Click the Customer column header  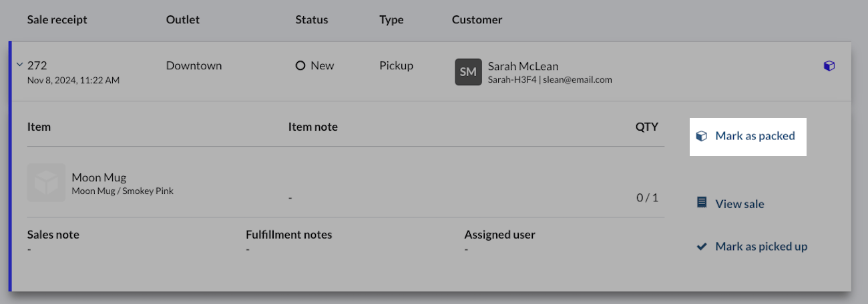coord(477,20)
